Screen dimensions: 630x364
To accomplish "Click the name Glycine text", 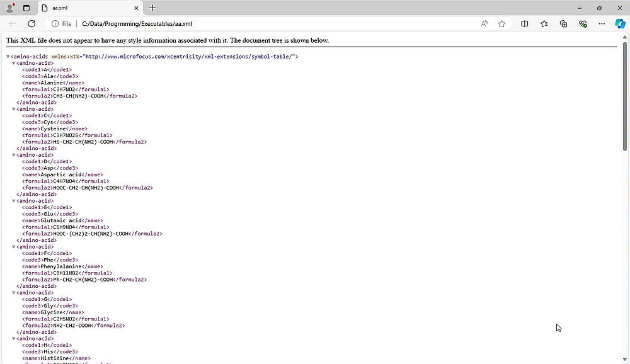I will click(x=52, y=312).
